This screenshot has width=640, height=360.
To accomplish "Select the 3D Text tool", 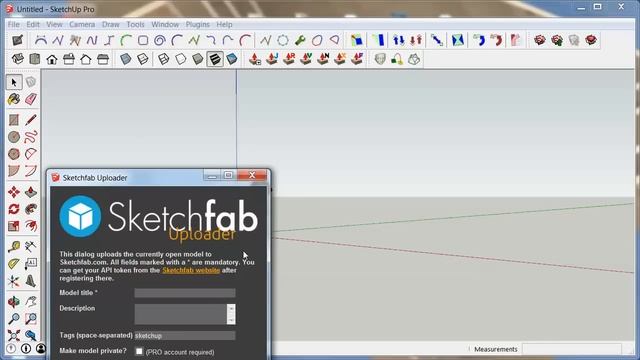I will (x=31, y=281).
